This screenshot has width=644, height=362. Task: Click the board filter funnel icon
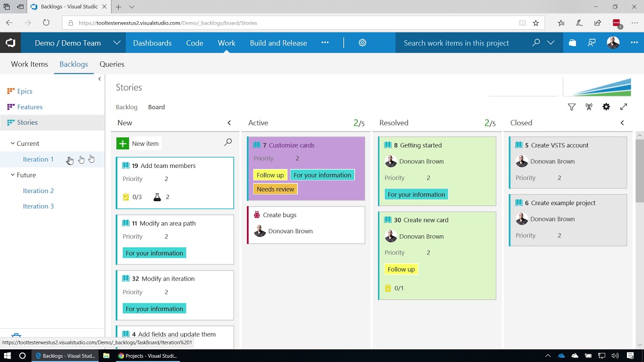coord(572,107)
